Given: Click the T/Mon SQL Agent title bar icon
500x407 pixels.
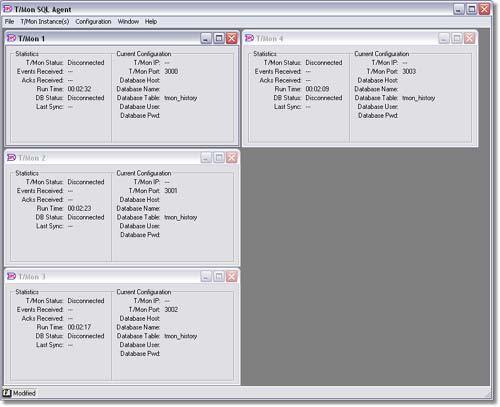Looking at the screenshot, I should (x=8, y=9).
